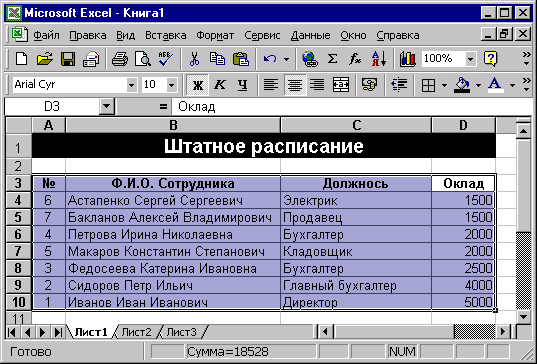537x364 pixels.
Task: Run the spelling check icon
Action: 166,59
